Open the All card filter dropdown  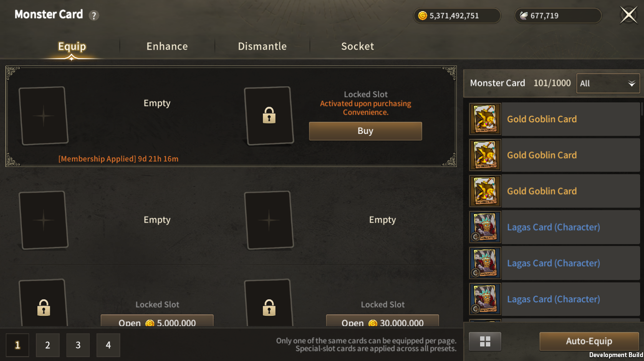(608, 83)
